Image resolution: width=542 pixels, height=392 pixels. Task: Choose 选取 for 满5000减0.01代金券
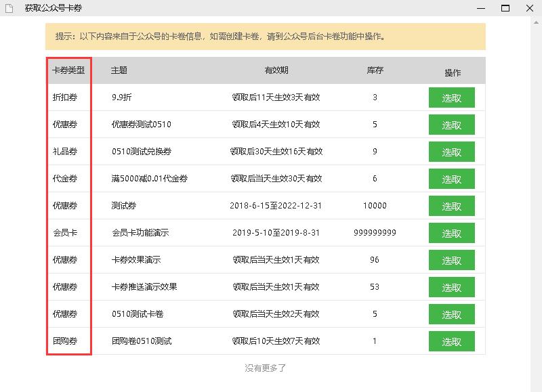pyautogui.click(x=451, y=179)
